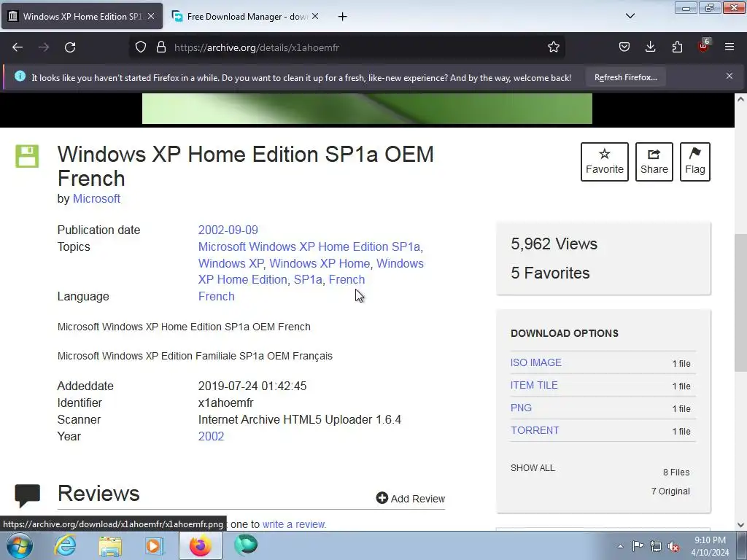Click the write a review link

tap(295, 524)
